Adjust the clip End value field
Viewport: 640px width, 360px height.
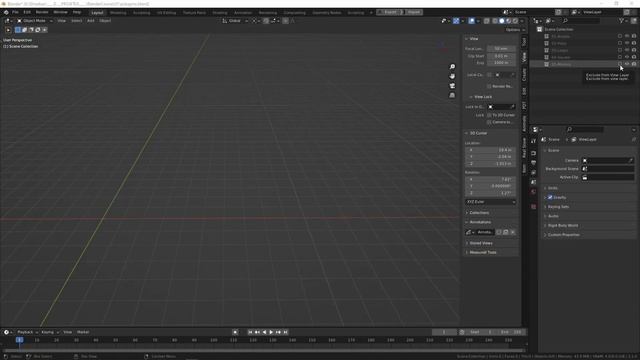tap(501, 63)
